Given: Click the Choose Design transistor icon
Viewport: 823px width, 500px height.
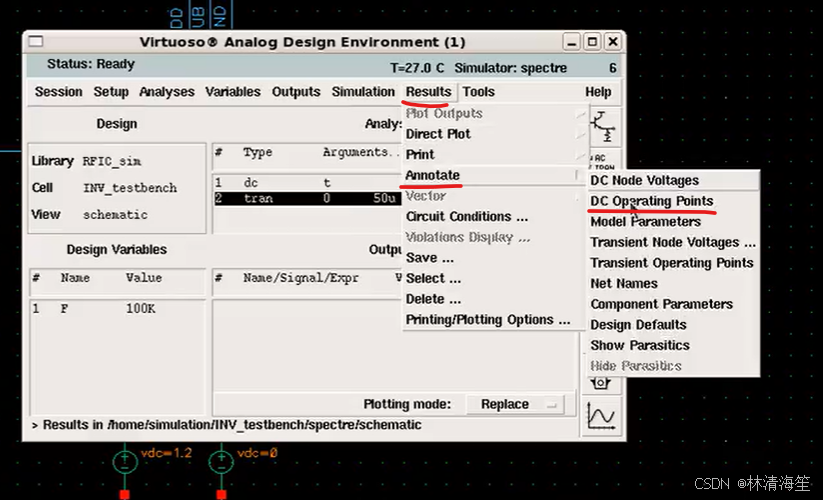Looking at the screenshot, I should (x=603, y=127).
